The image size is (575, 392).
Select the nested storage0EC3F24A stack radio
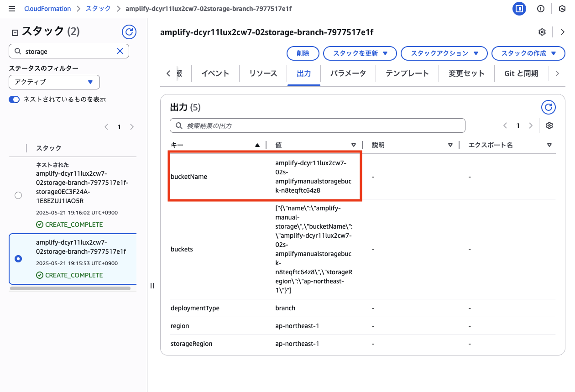18,195
